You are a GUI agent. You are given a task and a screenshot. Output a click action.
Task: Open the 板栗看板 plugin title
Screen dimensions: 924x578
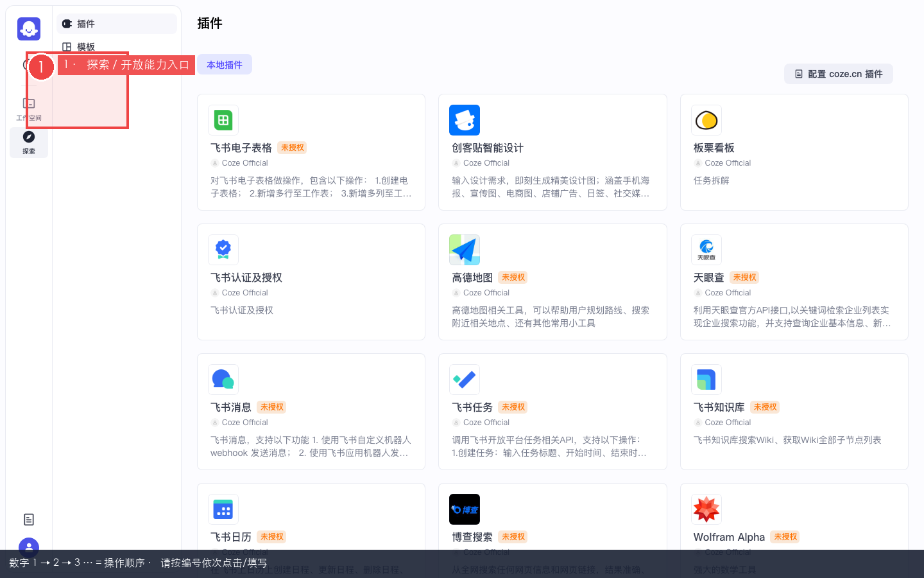(714, 148)
